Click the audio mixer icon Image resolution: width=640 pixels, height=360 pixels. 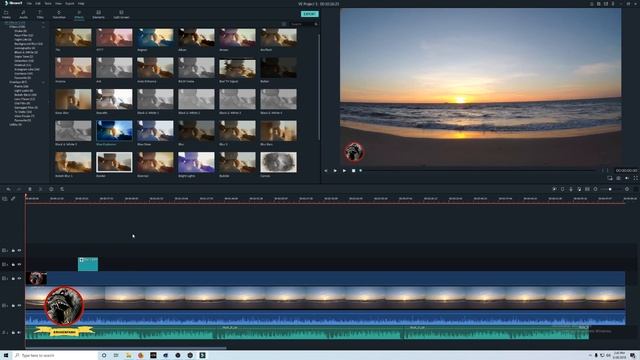click(x=579, y=189)
